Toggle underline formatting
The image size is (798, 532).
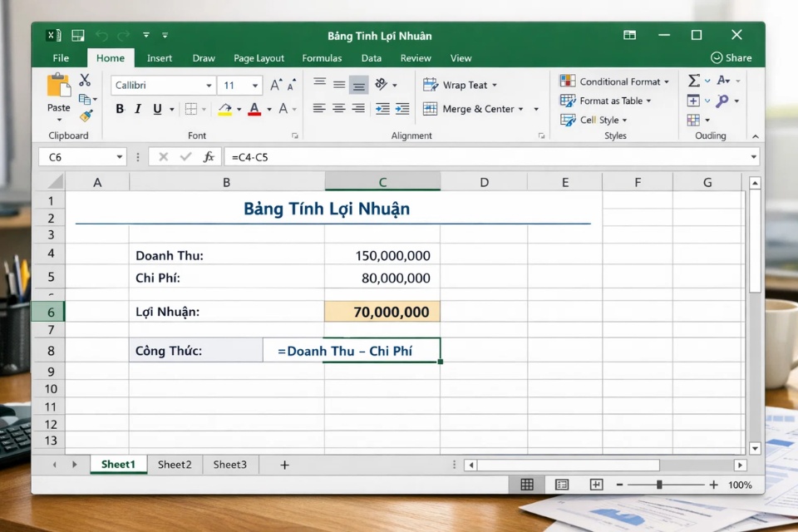coord(156,109)
